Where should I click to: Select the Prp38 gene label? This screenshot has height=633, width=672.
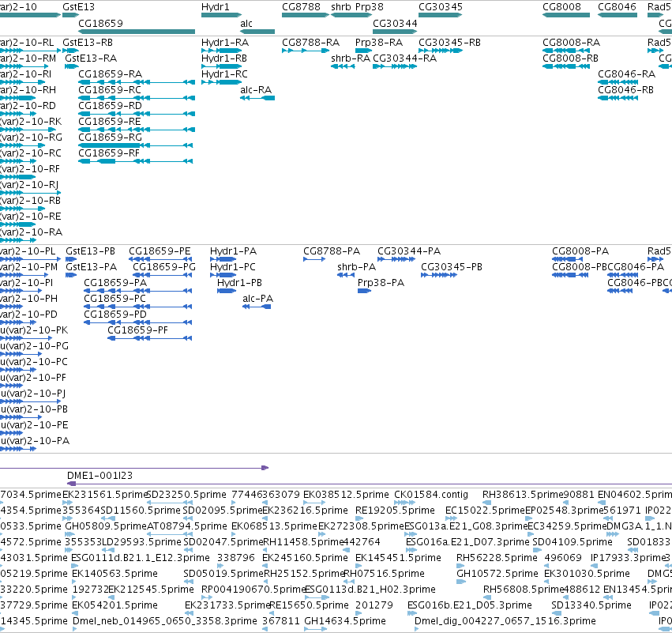click(x=370, y=7)
